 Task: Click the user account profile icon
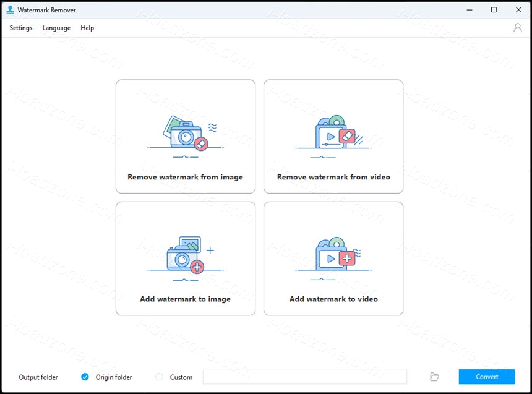517,27
